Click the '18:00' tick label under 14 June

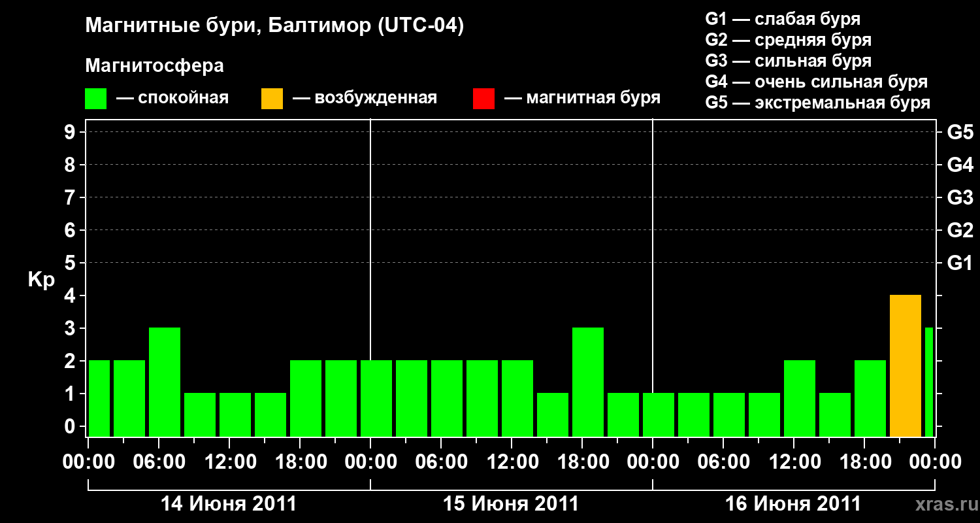[300, 462]
